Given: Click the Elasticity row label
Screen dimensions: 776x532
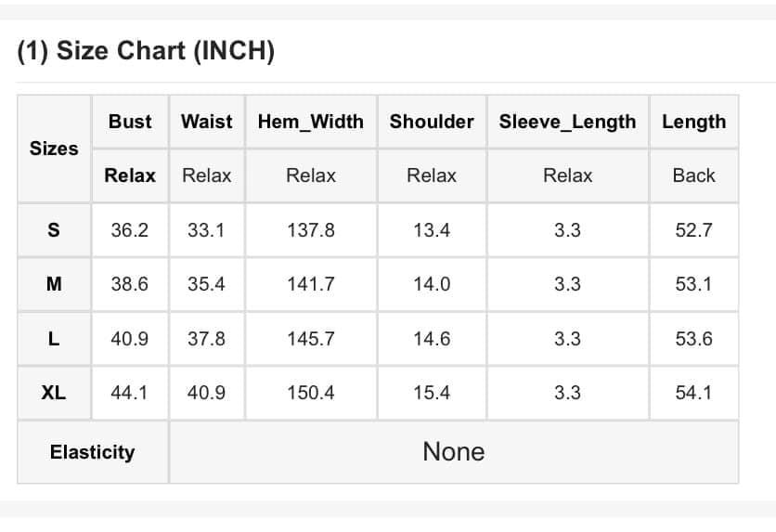Looking at the screenshot, I should tap(92, 452).
